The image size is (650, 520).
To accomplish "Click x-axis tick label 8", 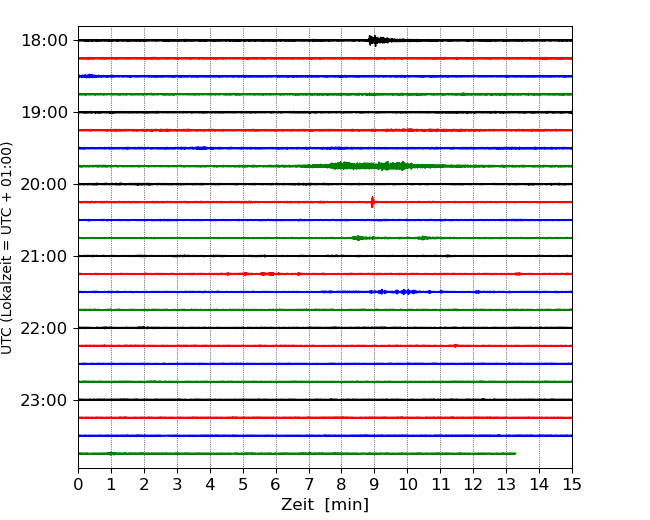I will [342, 484].
